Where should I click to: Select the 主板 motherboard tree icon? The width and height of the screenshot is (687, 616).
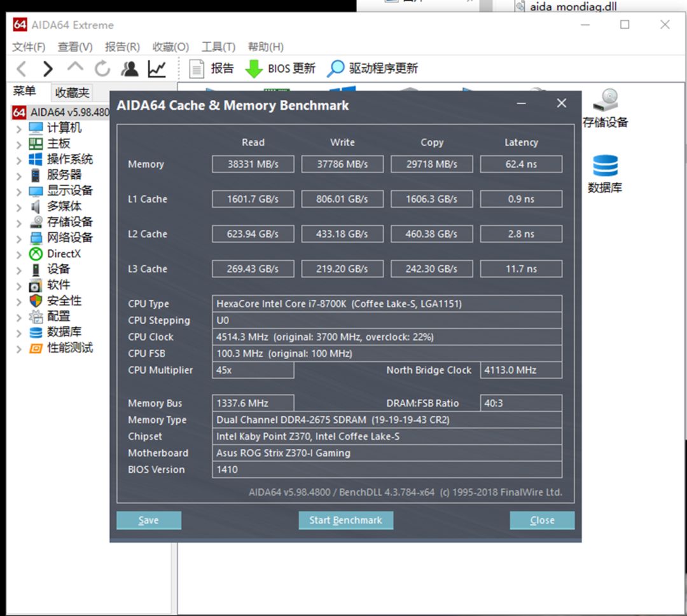pos(36,144)
